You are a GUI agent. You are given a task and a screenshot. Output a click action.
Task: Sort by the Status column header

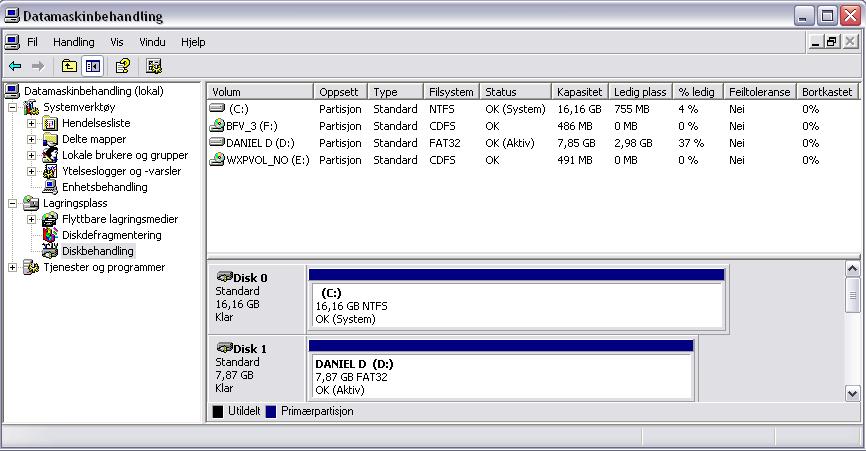click(x=515, y=92)
